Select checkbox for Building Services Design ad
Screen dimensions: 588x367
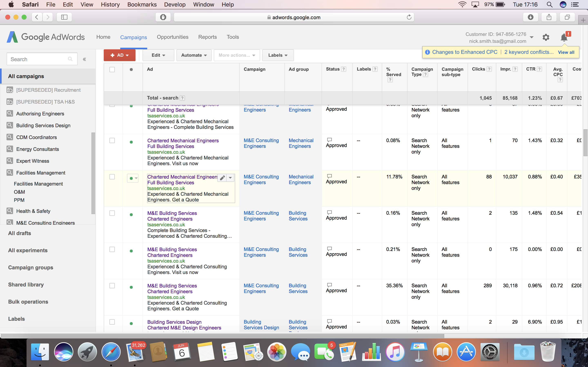[x=112, y=322]
